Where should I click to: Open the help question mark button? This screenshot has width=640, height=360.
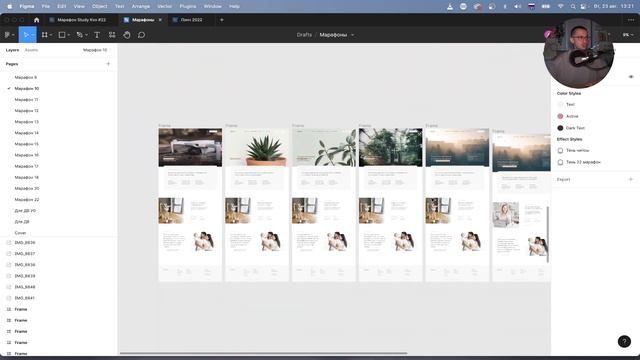point(624,341)
